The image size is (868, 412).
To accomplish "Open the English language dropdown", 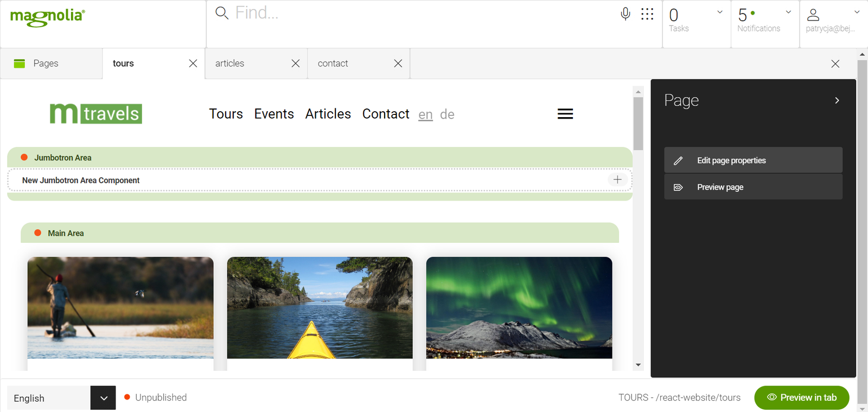I will [x=103, y=397].
